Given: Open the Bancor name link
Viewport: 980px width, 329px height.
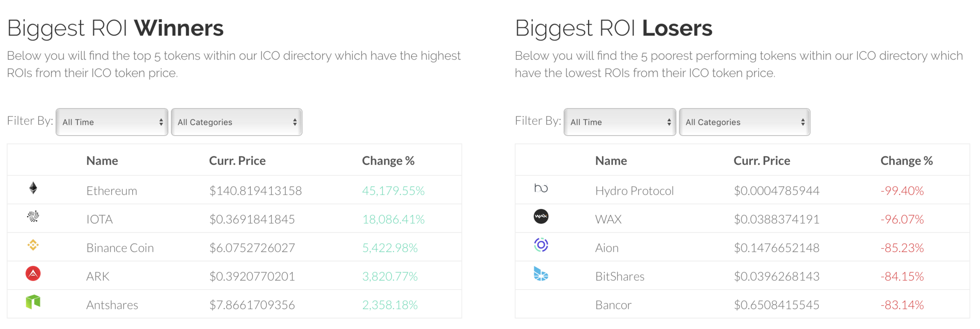Looking at the screenshot, I should (x=613, y=305).
